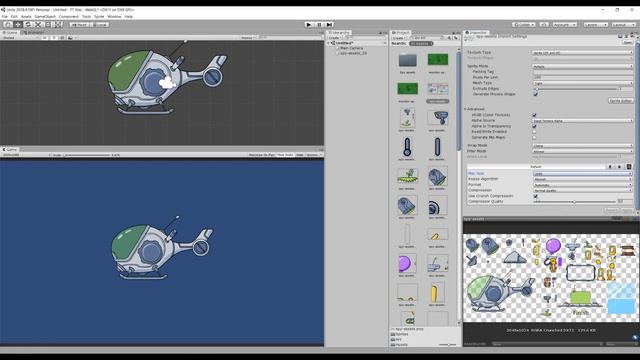Open the Window menu
Image resolution: width=640 pixels, height=360 pixels.
tap(114, 16)
